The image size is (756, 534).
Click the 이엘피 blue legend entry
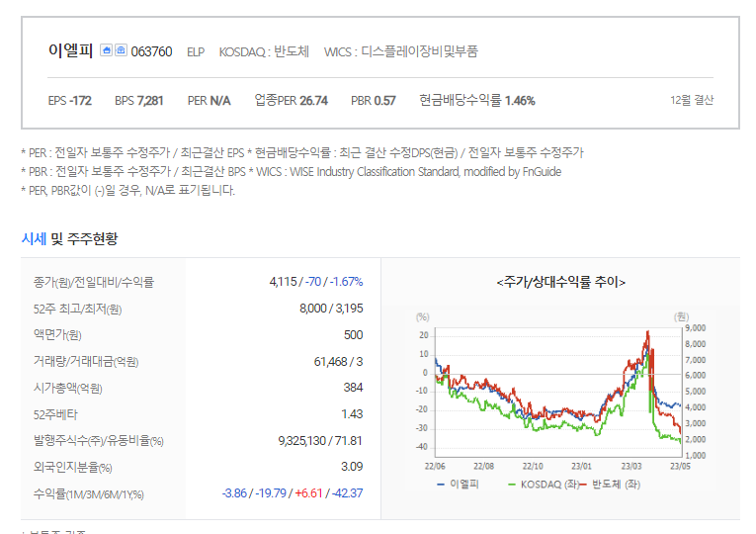pyautogui.click(x=458, y=484)
